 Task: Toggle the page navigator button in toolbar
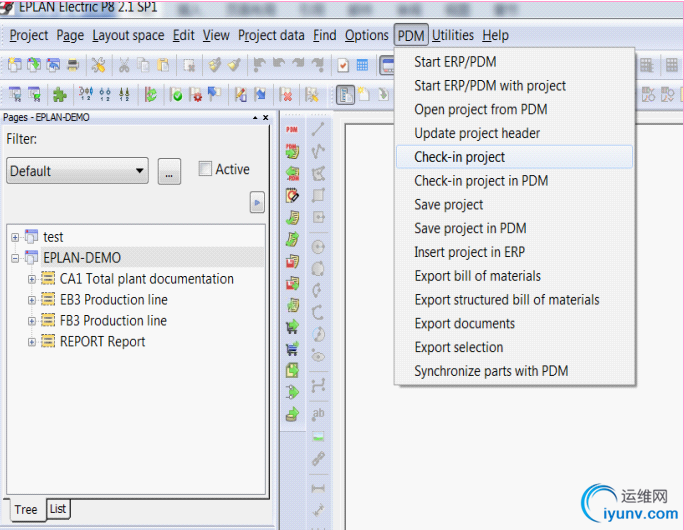pyautogui.click(x=346, y=94)
